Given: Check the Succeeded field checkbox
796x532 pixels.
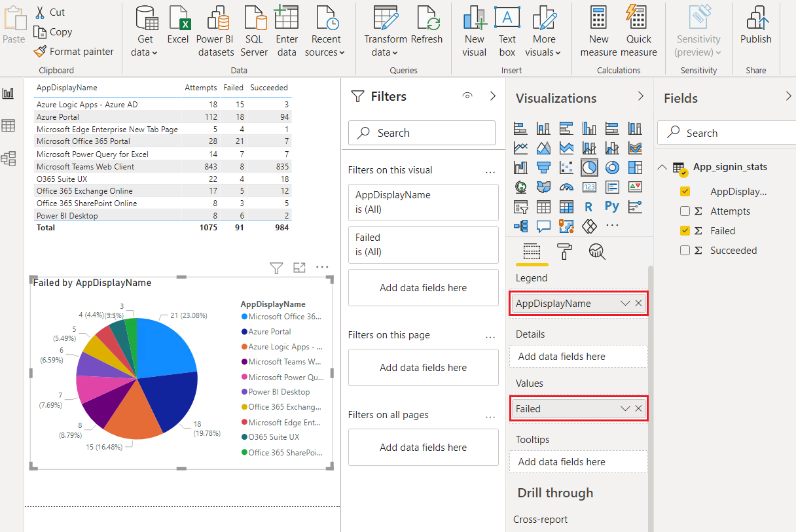Looking at the screenshot, I should (685, 250).
